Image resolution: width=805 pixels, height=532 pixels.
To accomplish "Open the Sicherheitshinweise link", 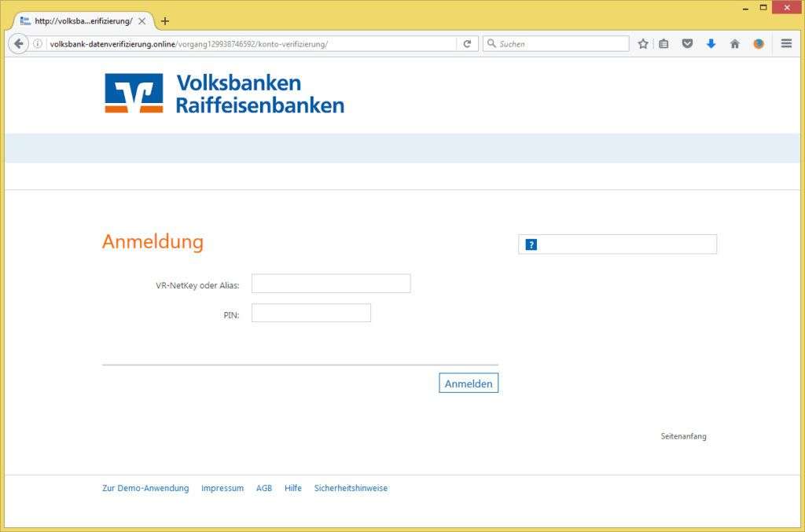I will (x=351, y=488).
